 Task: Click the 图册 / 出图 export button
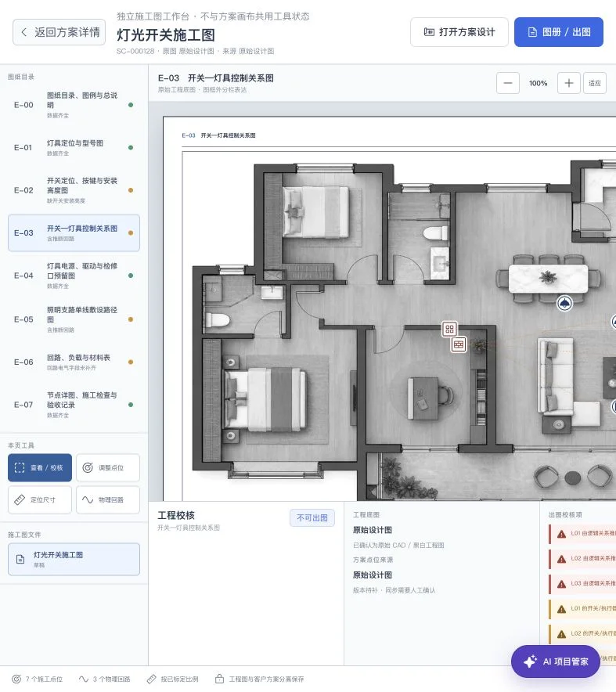559,32
